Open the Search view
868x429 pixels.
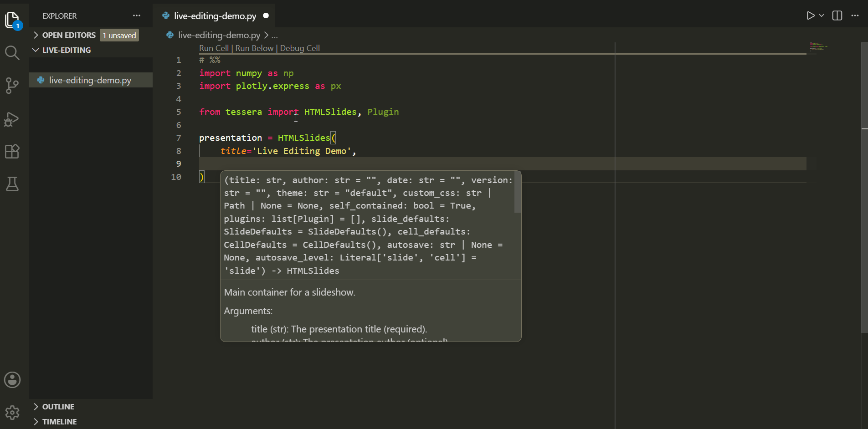[x=12, y=53]
